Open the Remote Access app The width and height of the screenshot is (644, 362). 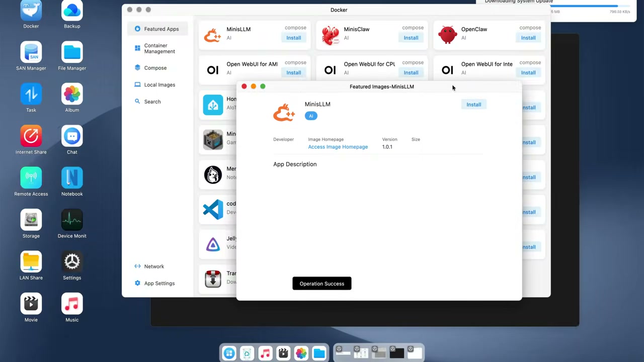pos(31,177)
